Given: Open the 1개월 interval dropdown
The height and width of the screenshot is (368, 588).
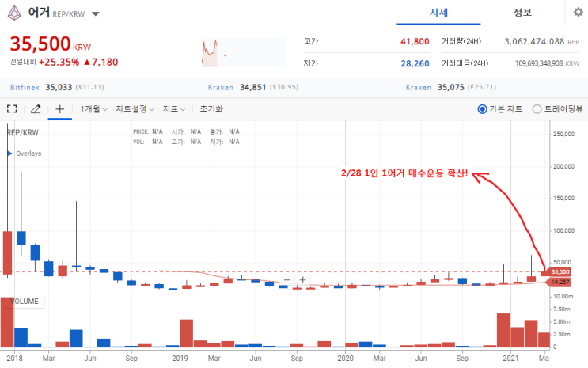Looking at the screenshot, I should click(x=93, y=109).
